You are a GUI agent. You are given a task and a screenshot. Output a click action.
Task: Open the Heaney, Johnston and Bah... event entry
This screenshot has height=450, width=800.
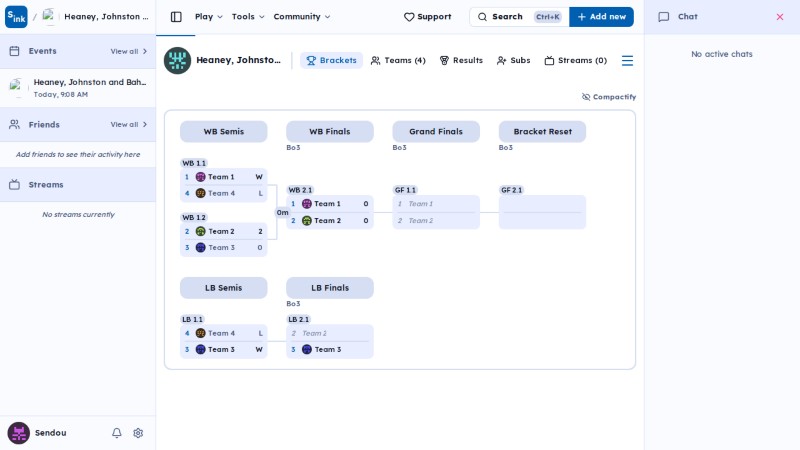coord(78,88)
